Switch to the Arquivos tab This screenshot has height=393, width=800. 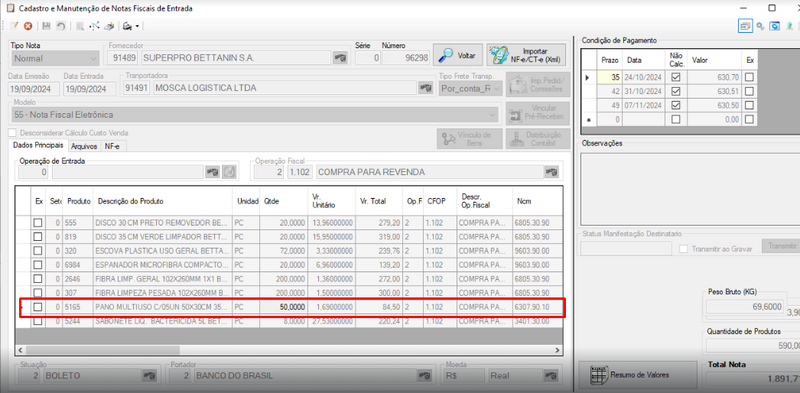point(84,146)
